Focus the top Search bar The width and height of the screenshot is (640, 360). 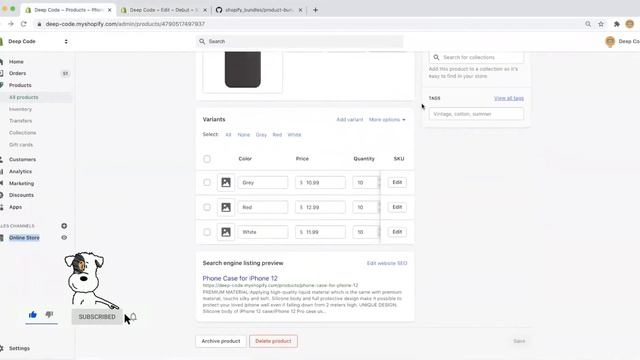(299, 41)
